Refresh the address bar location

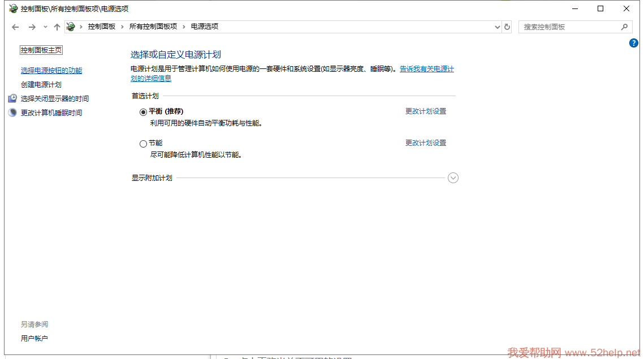[x=507, y=27]
